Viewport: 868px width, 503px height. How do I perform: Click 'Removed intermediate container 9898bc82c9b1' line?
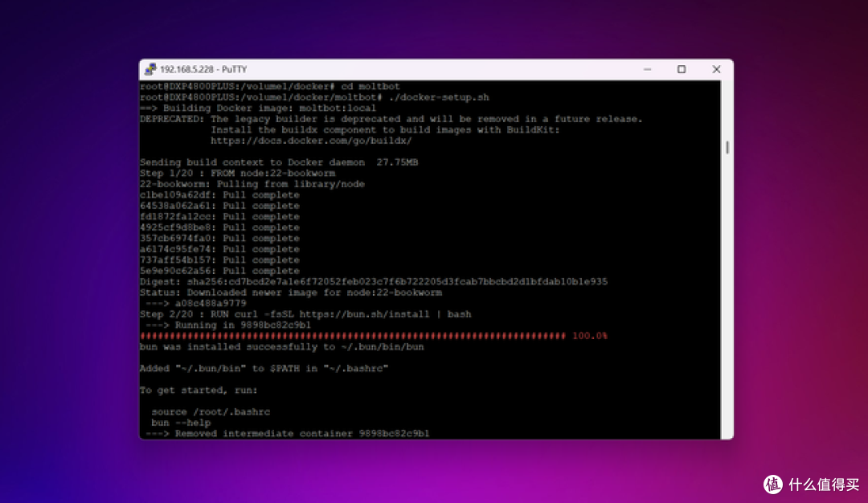(287, 433)
